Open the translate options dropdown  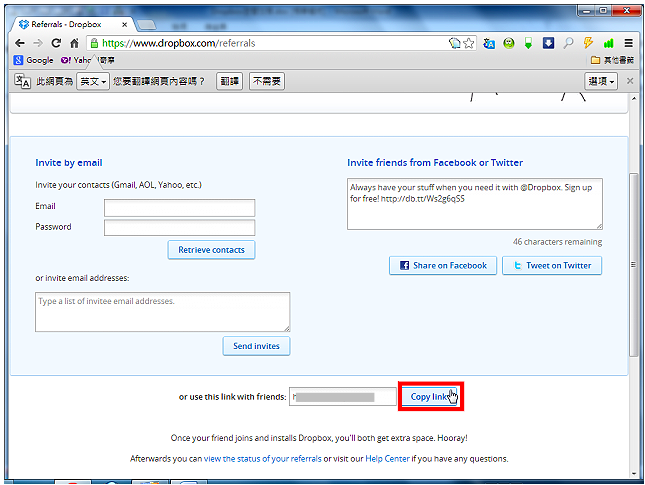(601, 81)
